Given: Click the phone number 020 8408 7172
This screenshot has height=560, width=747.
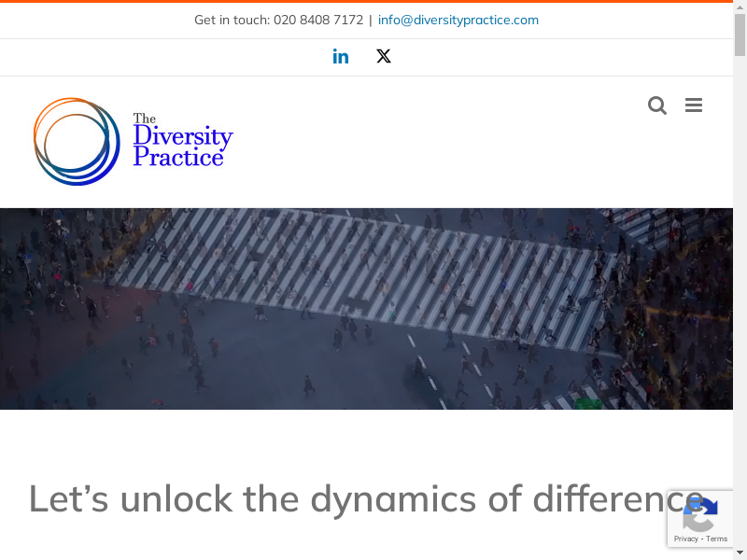Looking at the screenshot, I should pyautogui.click(x=317, y=20).
